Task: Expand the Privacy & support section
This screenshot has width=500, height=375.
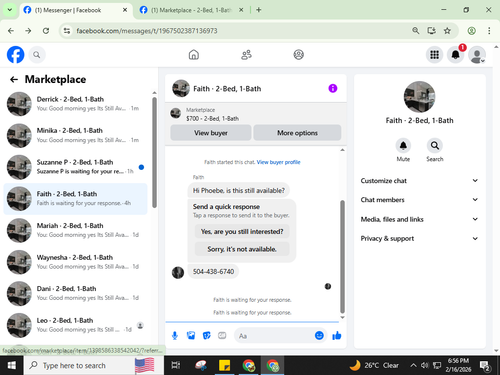Action: click(419, 238)
